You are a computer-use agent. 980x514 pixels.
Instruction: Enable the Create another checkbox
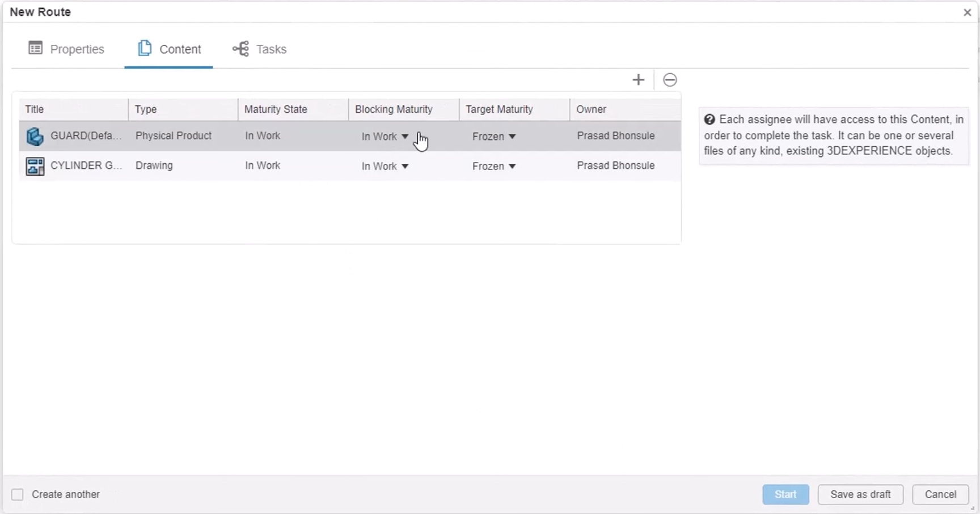pyautogui.click(x=17, y=494)
